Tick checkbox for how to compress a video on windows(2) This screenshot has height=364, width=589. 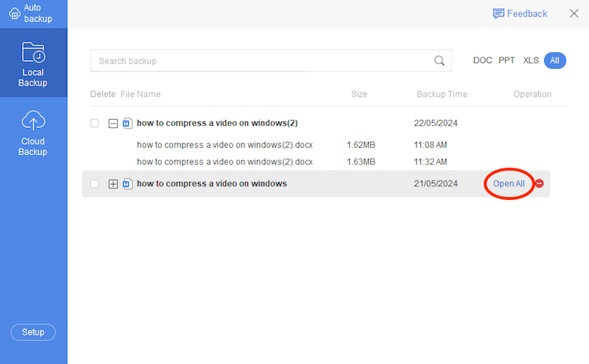tap(94, 124)
